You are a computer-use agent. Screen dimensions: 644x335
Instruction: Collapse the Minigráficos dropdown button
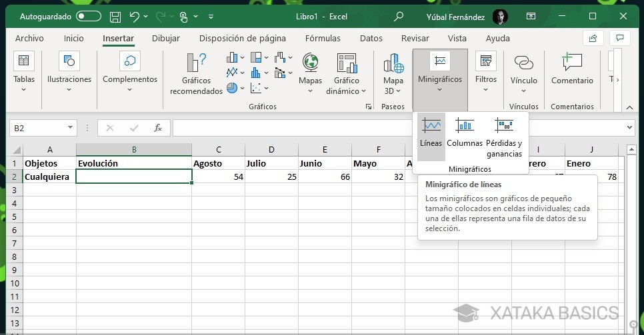440,80
